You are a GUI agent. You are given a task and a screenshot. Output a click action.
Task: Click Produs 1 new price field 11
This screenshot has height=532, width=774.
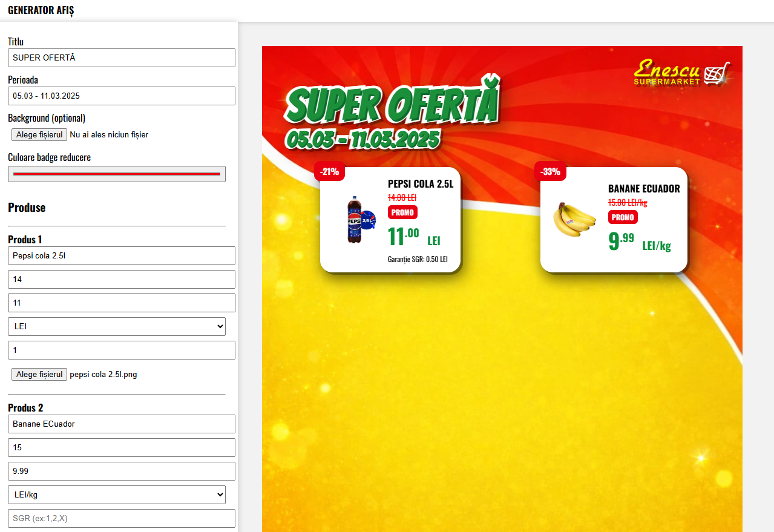coord(121,303)
